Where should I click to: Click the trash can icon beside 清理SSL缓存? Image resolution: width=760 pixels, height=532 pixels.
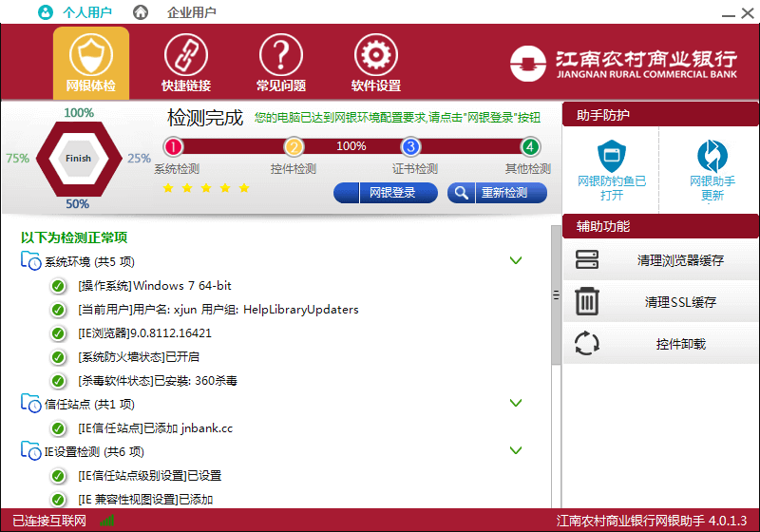point(587,301)
